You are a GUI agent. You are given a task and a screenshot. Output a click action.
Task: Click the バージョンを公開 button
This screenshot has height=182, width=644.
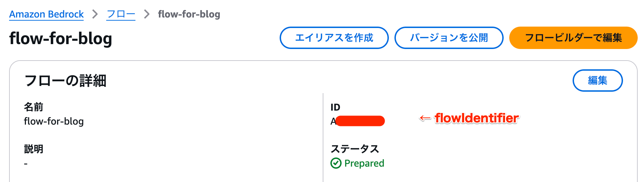pyautogui.click(x=449, y=38)
